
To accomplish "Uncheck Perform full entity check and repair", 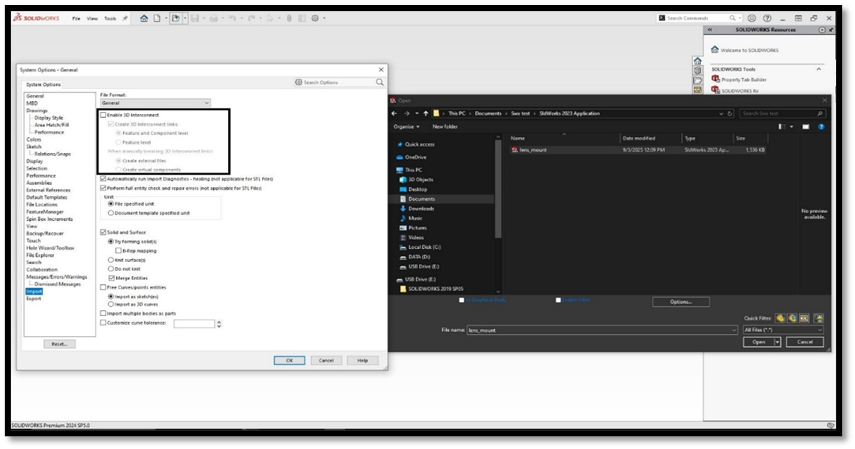I will pyautogui.click(x=103, y=188).
